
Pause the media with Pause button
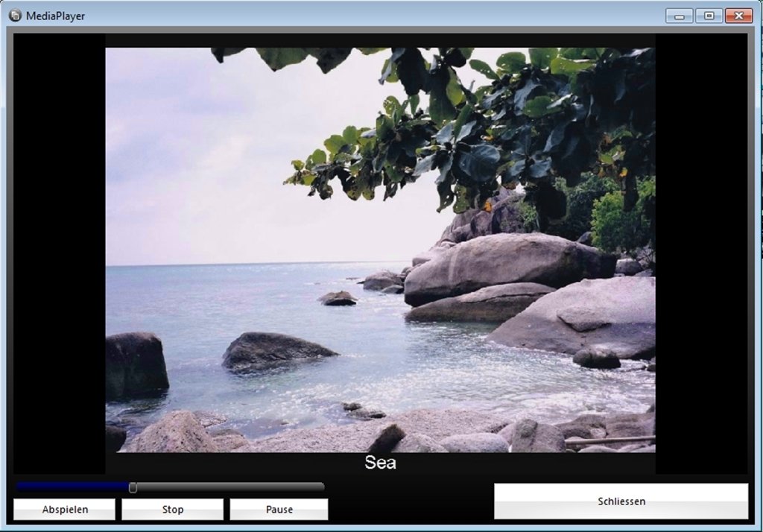(279, 509)
